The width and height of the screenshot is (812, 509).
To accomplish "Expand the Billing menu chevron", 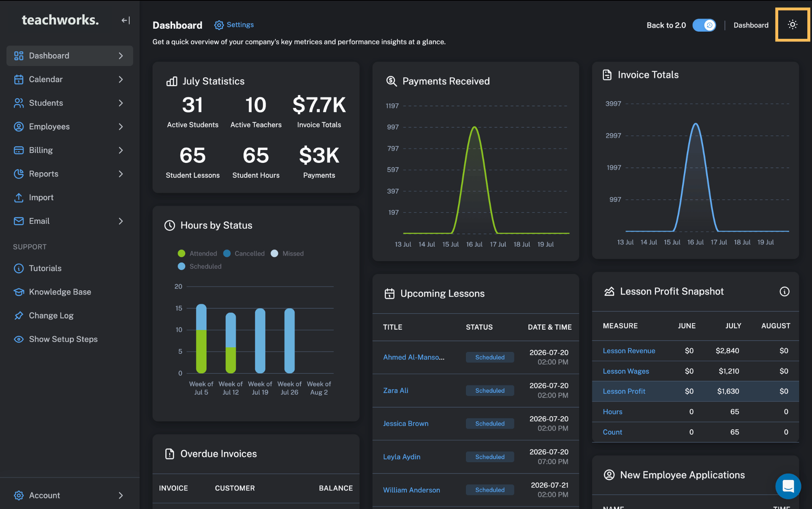I will click(121, 150).
